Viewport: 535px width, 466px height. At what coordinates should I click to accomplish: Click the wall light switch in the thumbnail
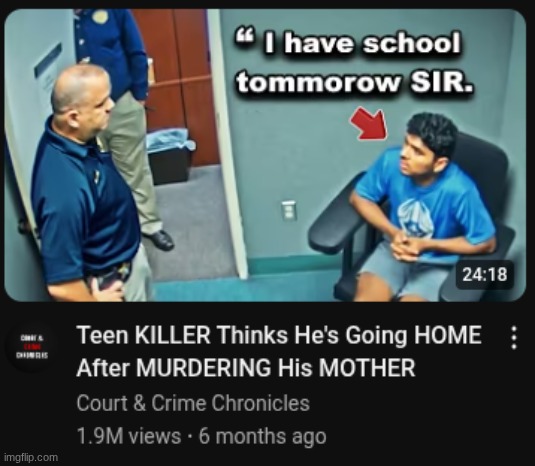point(289,210)
